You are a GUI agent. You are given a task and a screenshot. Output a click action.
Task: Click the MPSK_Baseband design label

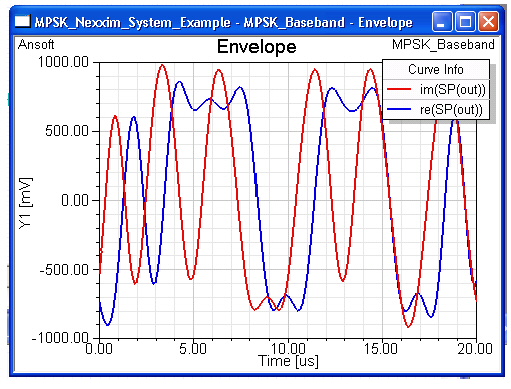point(443,45)
